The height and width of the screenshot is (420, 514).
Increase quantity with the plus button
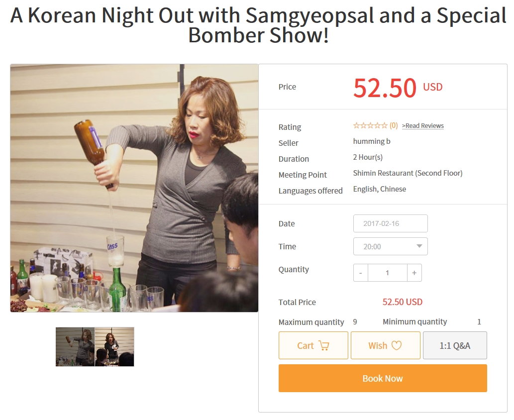point(414,273)
